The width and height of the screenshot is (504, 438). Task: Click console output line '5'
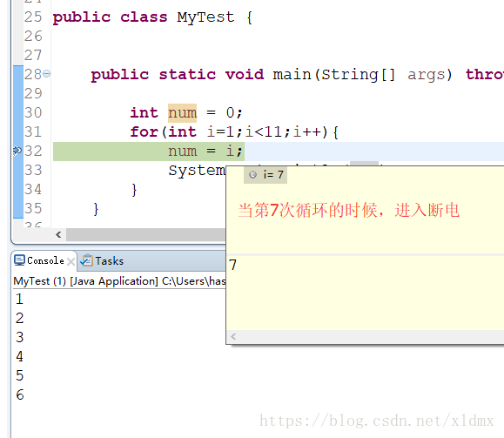click(20, 375)
